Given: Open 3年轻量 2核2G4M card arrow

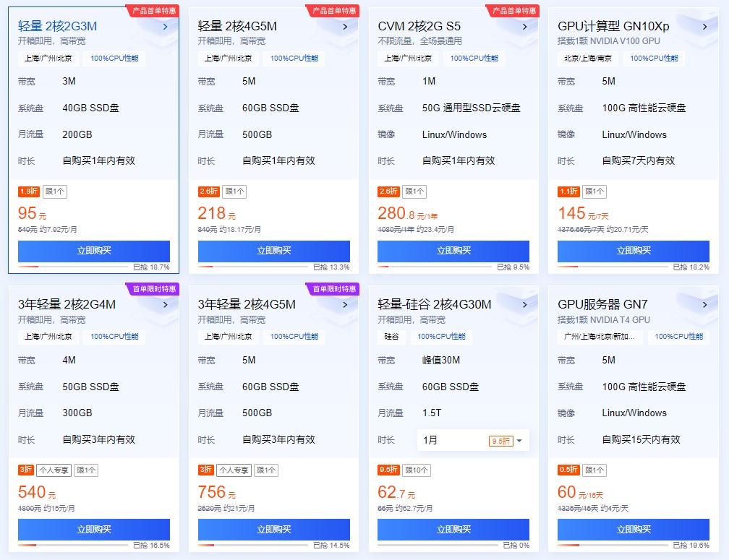Looking at the screenshot, I should [166, 305].
